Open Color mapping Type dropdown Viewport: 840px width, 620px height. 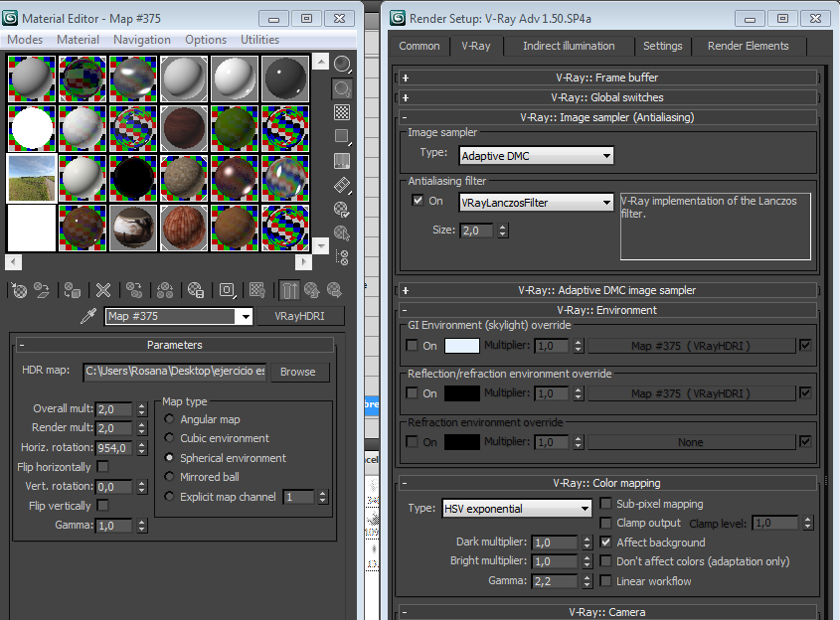(518, 508)
